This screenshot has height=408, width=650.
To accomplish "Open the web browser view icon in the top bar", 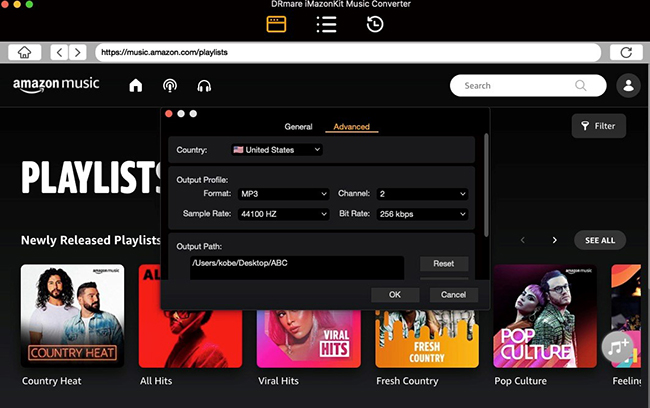I will pyautogui.click(x=276, y=24).
